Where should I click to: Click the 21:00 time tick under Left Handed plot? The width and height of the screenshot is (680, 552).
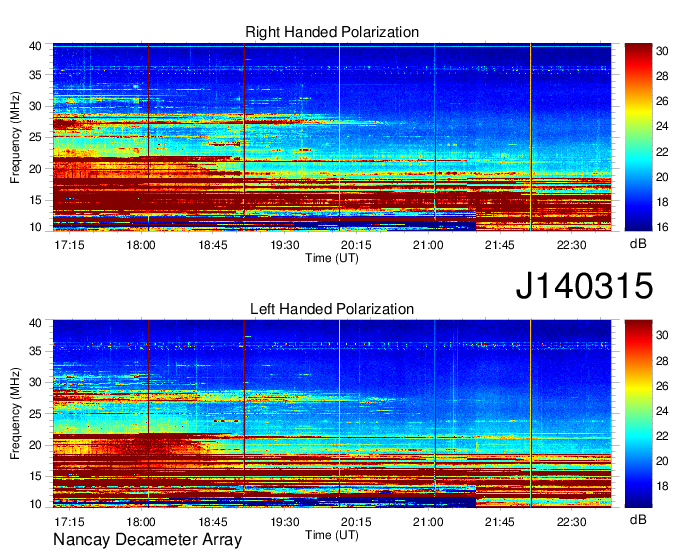click(428, 522)
